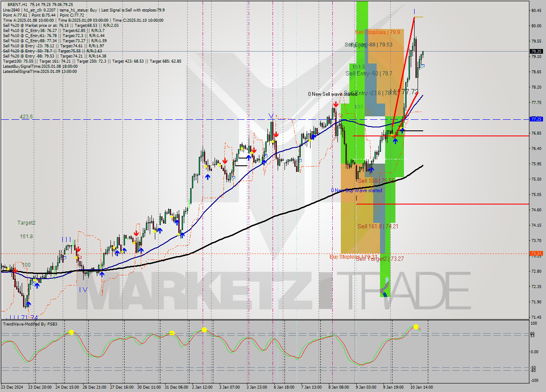Click the blue buy arrow above the Sell 100 label
Image resolution: width=546 pixels, height=392 pixels.
click(372, 169)
